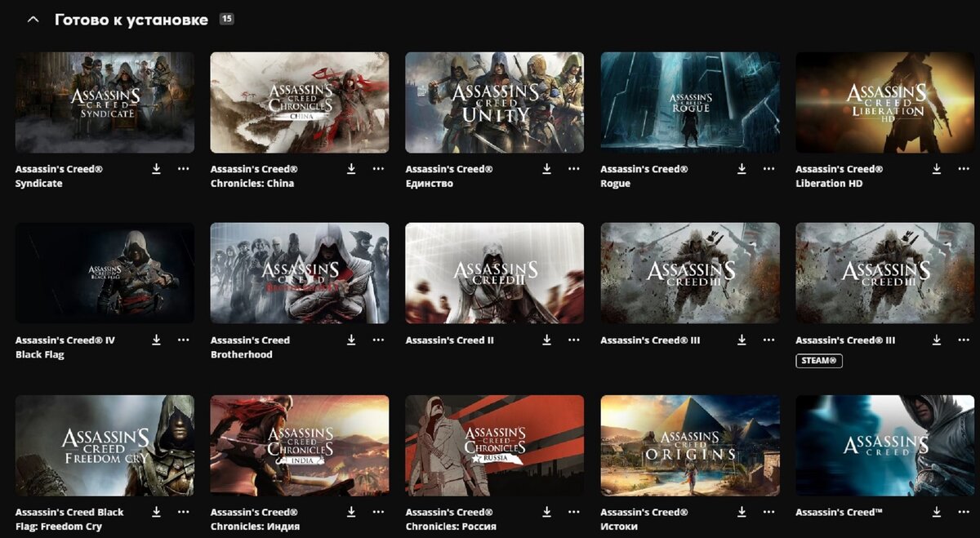Open the 'Assassin's Creed® Syndicate' title link

pyautogui.click(x=59, y=176)
